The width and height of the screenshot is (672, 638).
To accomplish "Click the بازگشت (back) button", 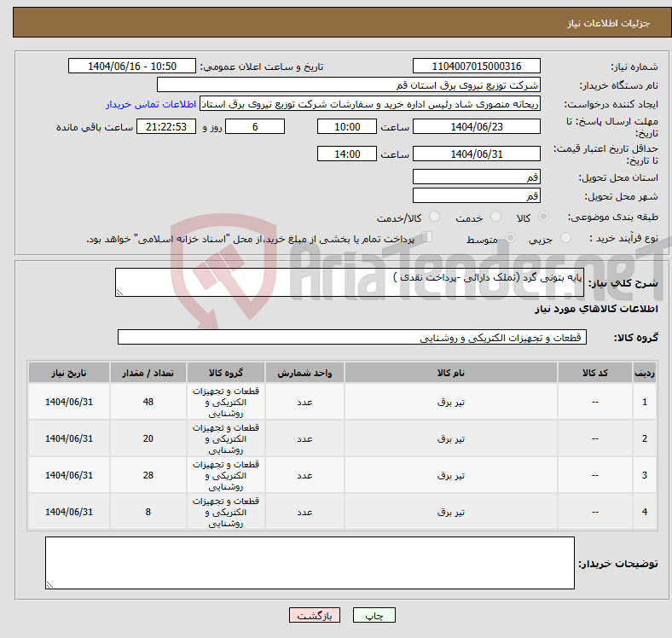I will pos(315,615).
